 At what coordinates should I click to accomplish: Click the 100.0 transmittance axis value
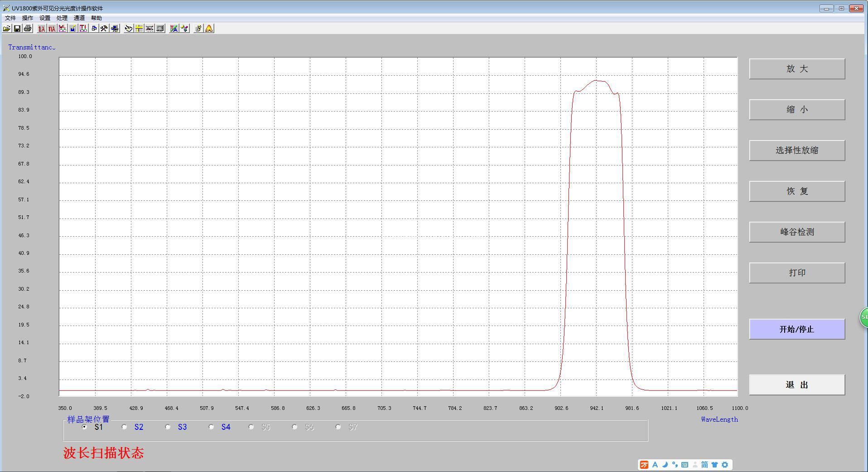point(25,56)
